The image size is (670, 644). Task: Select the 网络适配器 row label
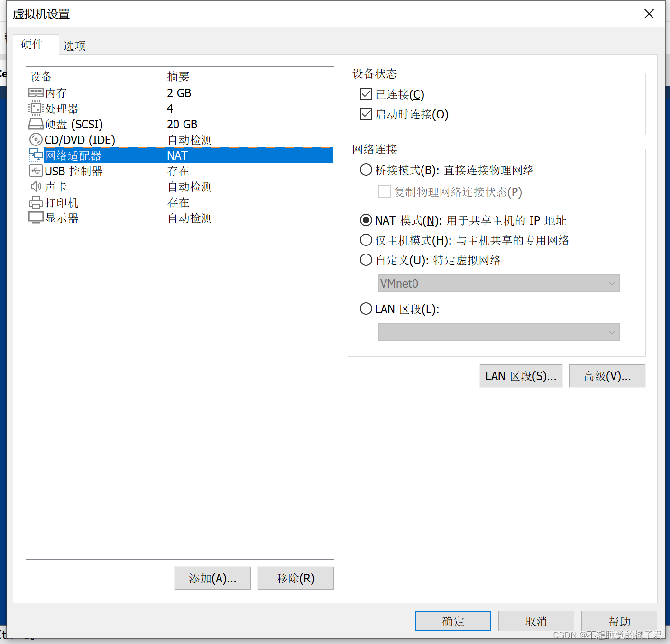[73, 155]
